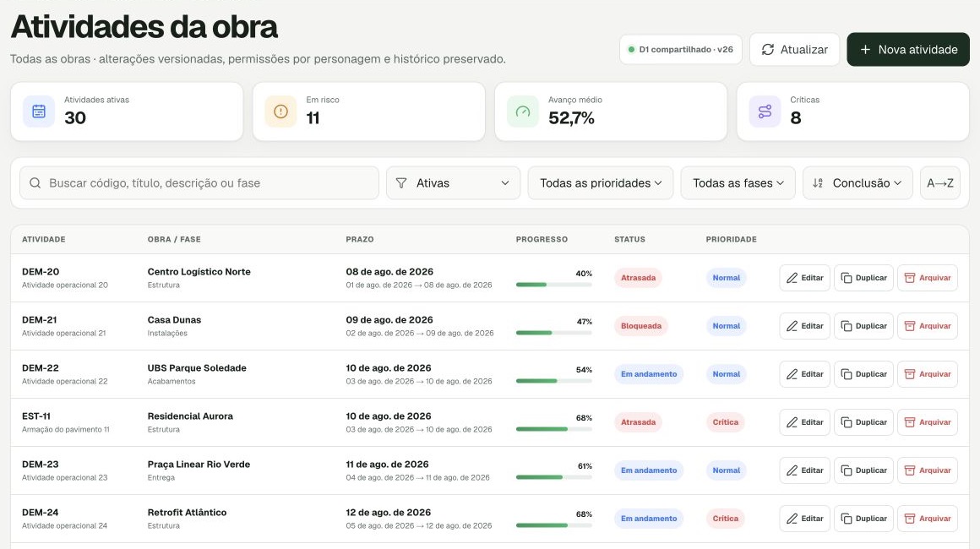This screenshot has width=980, height=549.
Task: Click the OBRA / FASE column header
Action: [174, 239]
